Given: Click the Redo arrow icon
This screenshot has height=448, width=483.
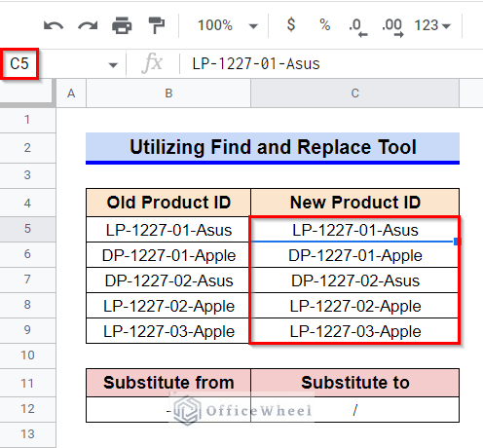Looking at the screenshot, I should (88, 25).
